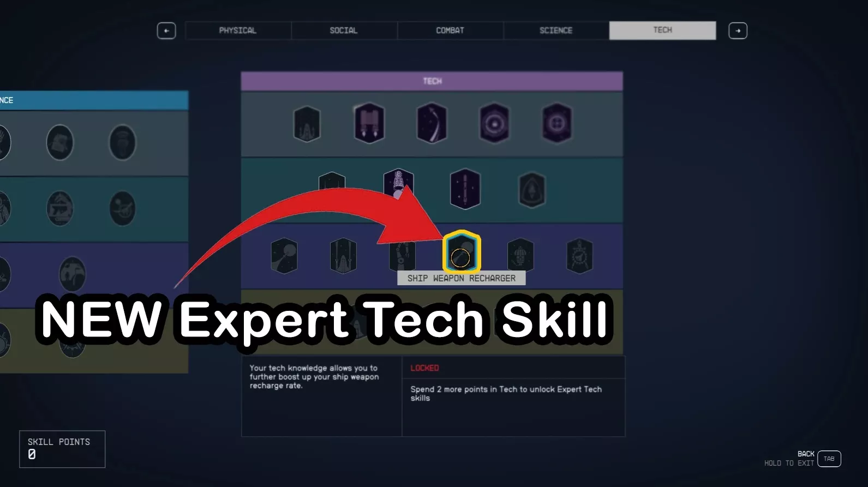
Task: Select the Security skill icon with concentric rings
Action: pyautogui.click(x=494, y=123)
